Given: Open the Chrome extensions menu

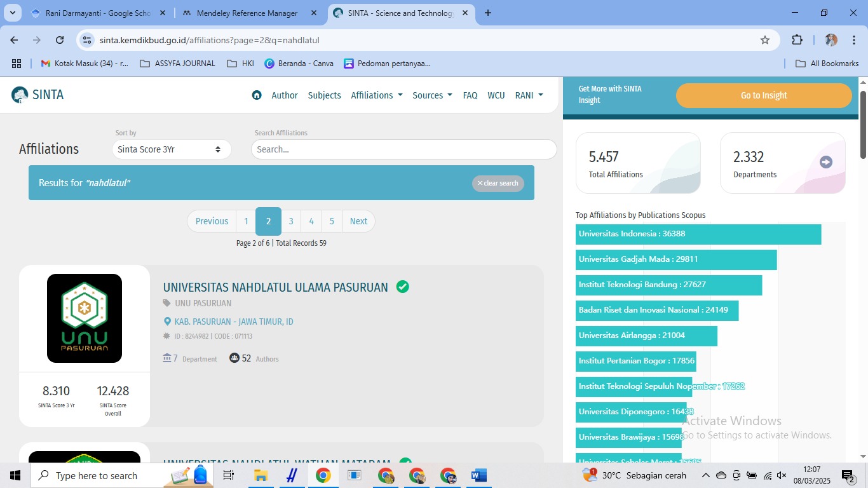Looking at the screenshot, I should point(797,40).
